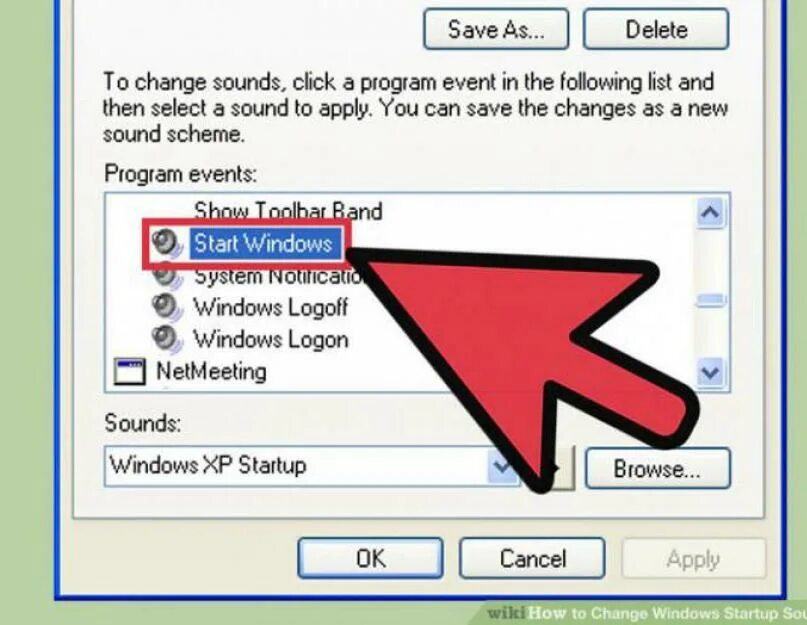Cancel the sound settings dialog
Viewport: 807px width, 625px height.
pyautogui.click(x=532, y=558)
